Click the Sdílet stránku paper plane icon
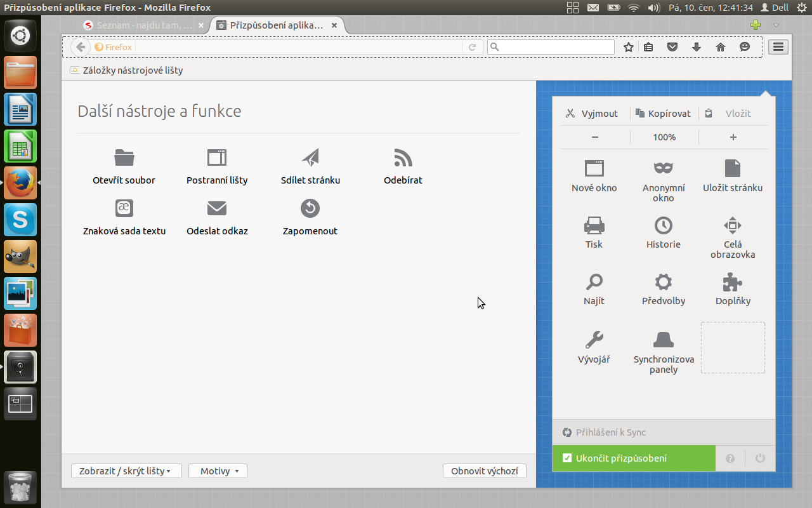The height and width of the screenshot is (508, 812). [x=310, y=157]
